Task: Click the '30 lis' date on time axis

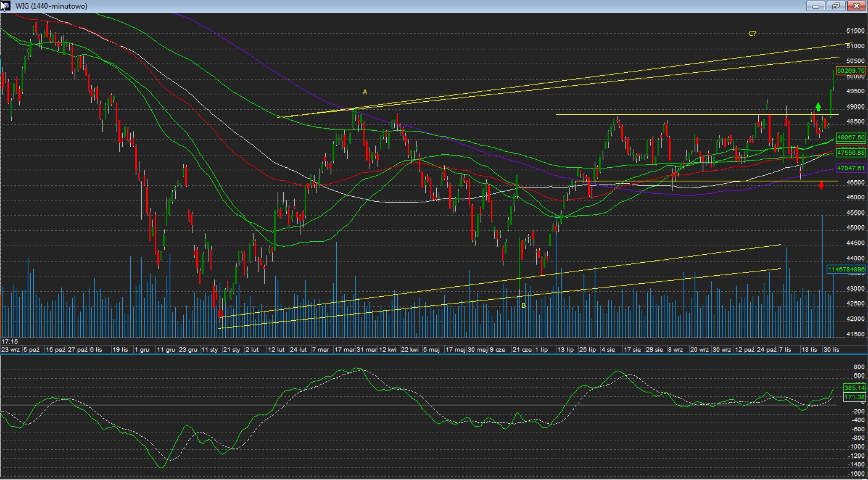Action: click(832, 349)
